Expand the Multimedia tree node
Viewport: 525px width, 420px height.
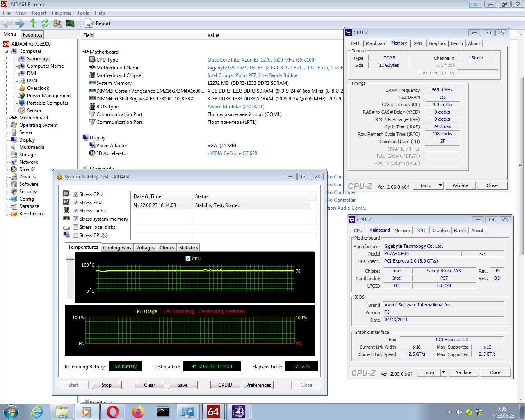[7, 148]
